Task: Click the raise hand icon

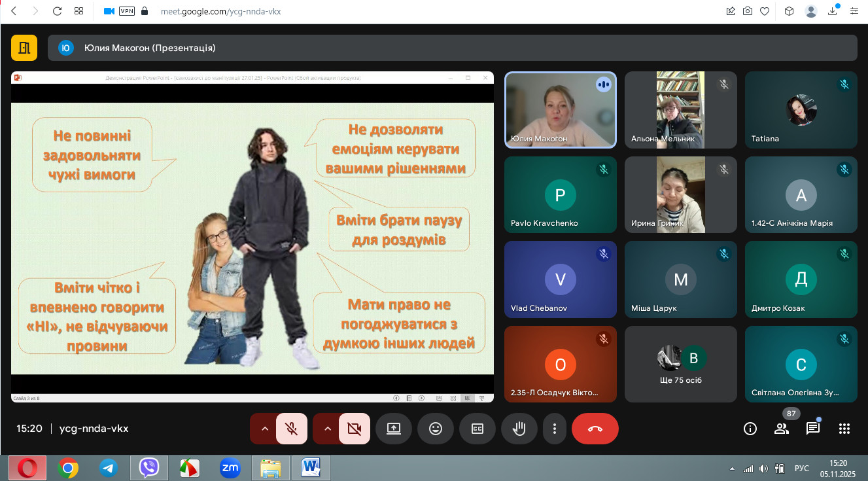Action: (519, 429)
